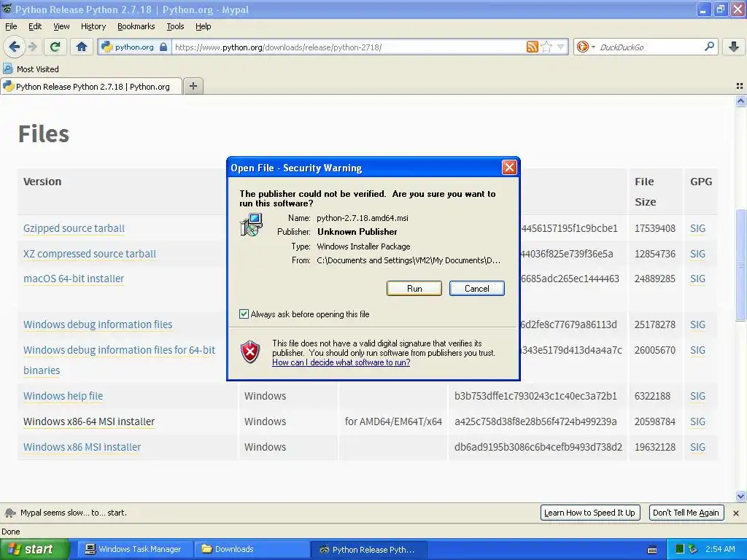Open Windows help file link
Image resolution: width=747 pixels, height=560 pixels.
[63, 396]
